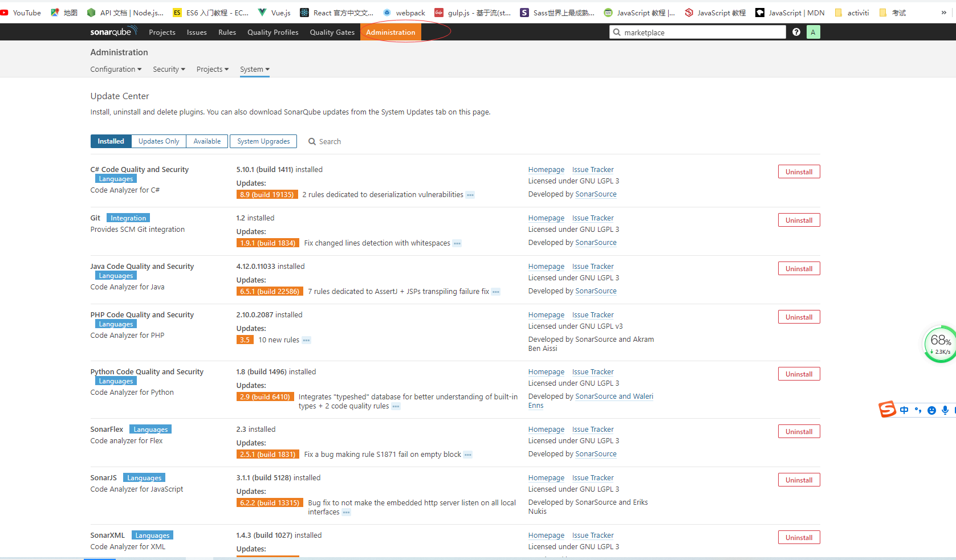Open Quality Profiles page
This screenshot has width=956, height=560.
pyautogui.click(x=272, y=32)
